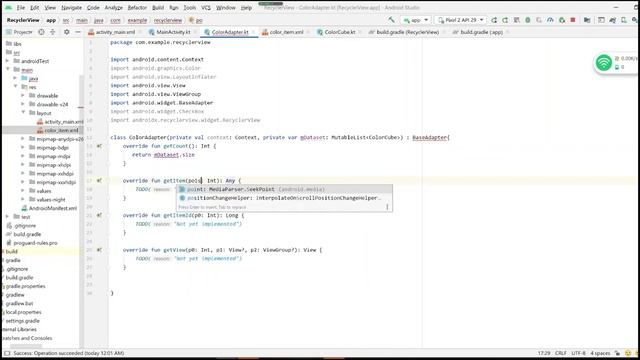Collapse the layout folder
Screen dimensions: 640x360
point(23,113)
